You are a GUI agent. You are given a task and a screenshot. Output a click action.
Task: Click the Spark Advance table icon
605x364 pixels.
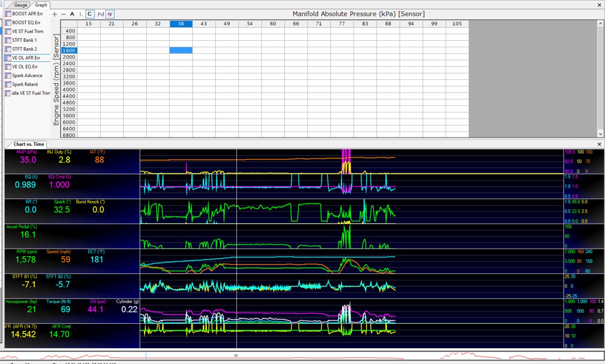tap(8, 75)
